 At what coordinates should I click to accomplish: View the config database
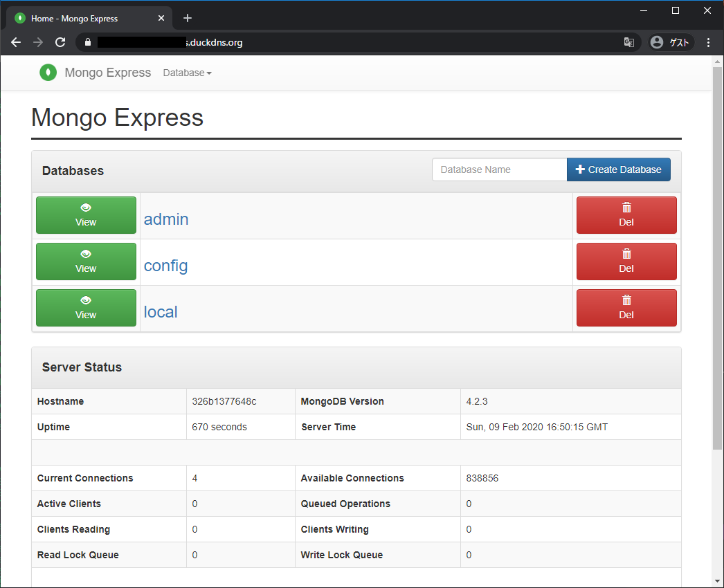coord(86,261)
